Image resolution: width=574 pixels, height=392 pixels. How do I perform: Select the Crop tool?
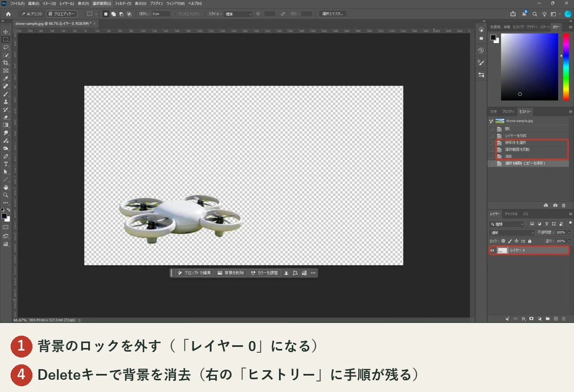(6, 63)
